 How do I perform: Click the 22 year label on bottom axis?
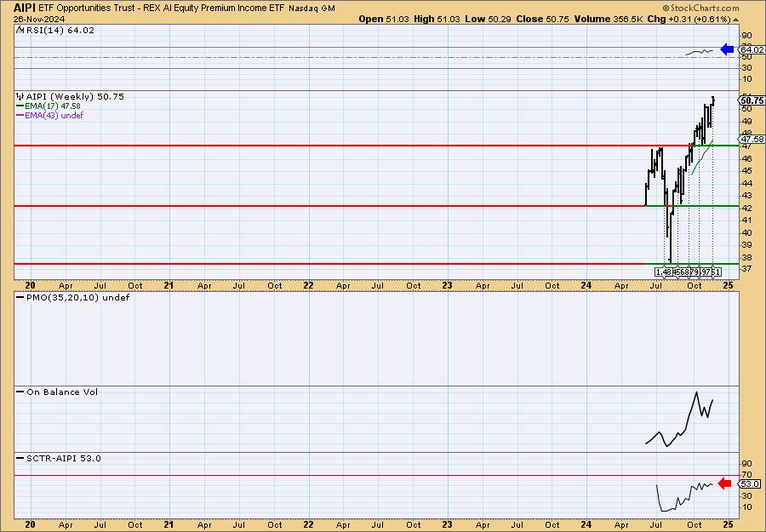coord(308,524)
